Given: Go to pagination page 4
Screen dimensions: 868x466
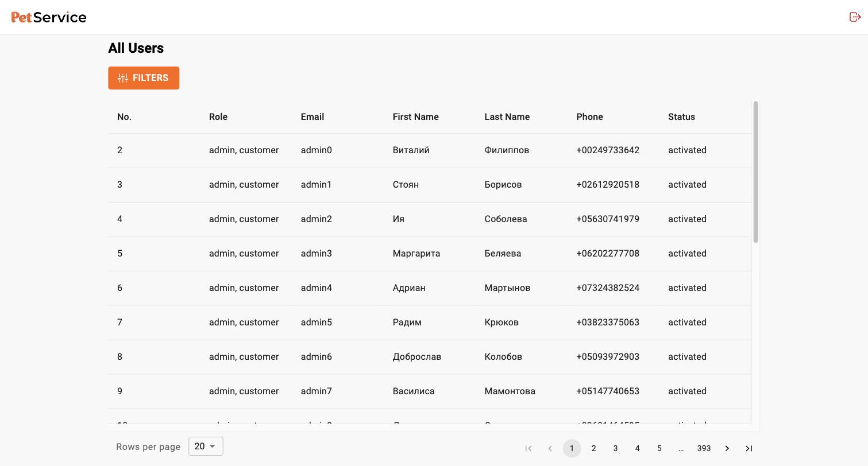Looking at the screenshot, I should (637, 448).
